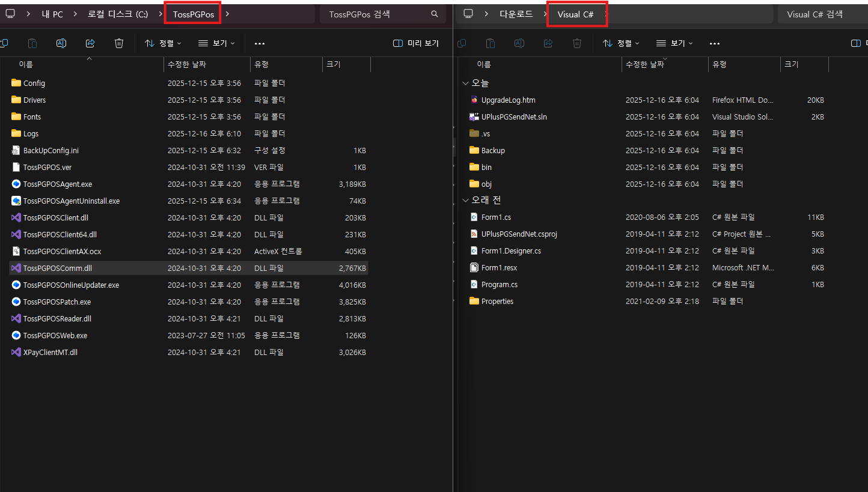The image size is (868, 492).
Task: Select the TossPGPOSOnlineUpdater.exe icon
Action: coord(16,285)
